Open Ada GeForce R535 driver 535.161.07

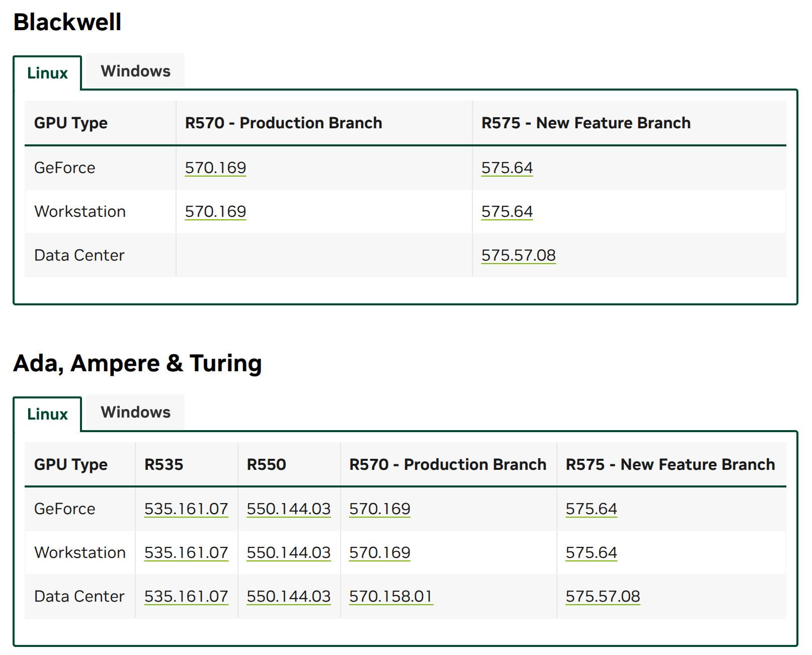(x=186, y=509)
